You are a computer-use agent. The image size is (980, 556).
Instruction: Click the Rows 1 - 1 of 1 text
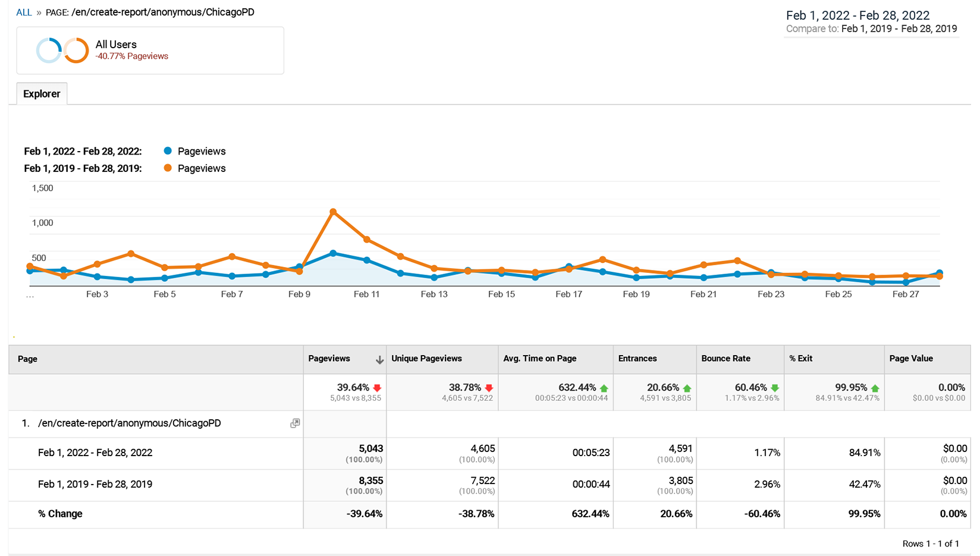[x=931, y=544]
